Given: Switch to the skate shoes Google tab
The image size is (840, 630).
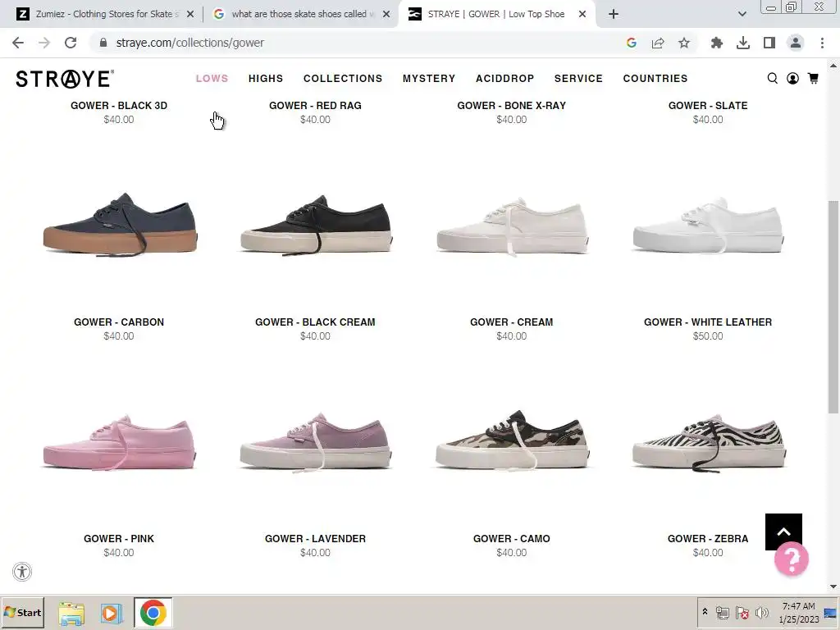Looking at the screenshot, I should pos(301,14).
